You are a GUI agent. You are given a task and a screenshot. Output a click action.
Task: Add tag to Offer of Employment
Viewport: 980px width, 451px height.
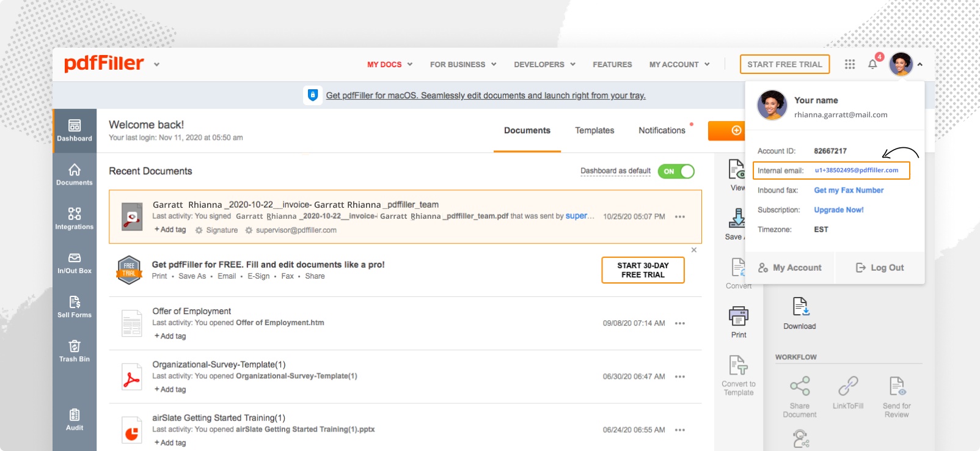click(x=170, y=336)
